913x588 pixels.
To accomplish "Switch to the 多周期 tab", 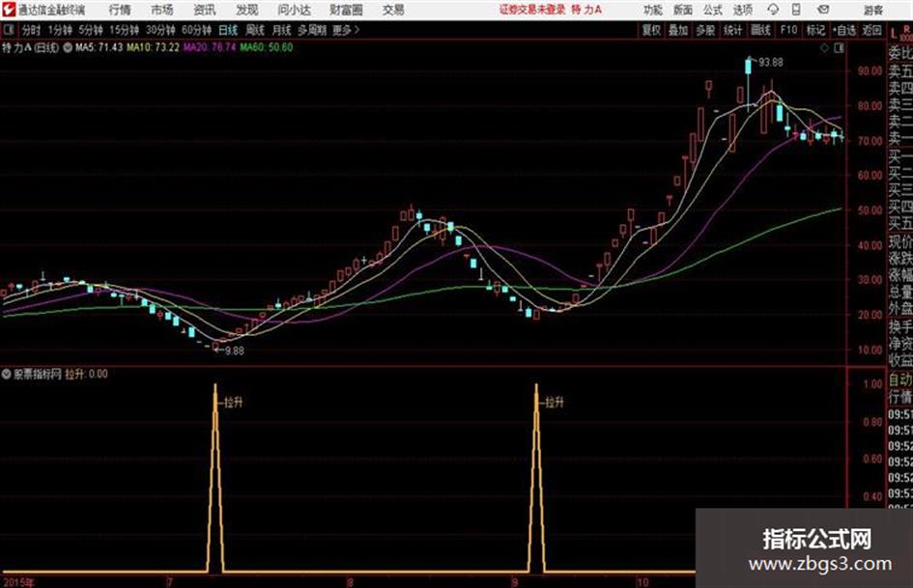I will pyautogui.click(x=312, y=30).
